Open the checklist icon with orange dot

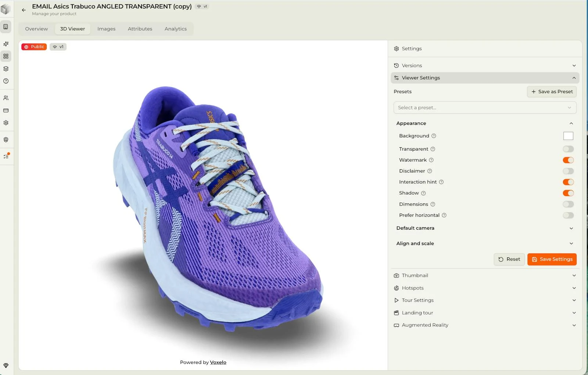tap(6, 156)
